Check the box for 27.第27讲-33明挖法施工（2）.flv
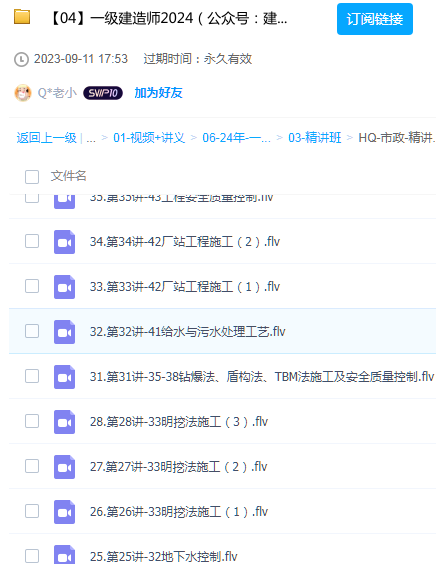 point(32,466)
